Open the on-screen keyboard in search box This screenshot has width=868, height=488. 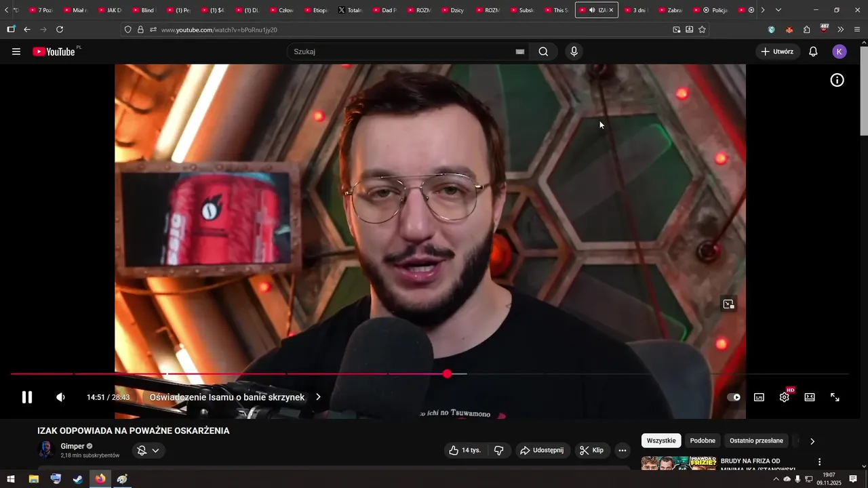[x=520, y=52]
